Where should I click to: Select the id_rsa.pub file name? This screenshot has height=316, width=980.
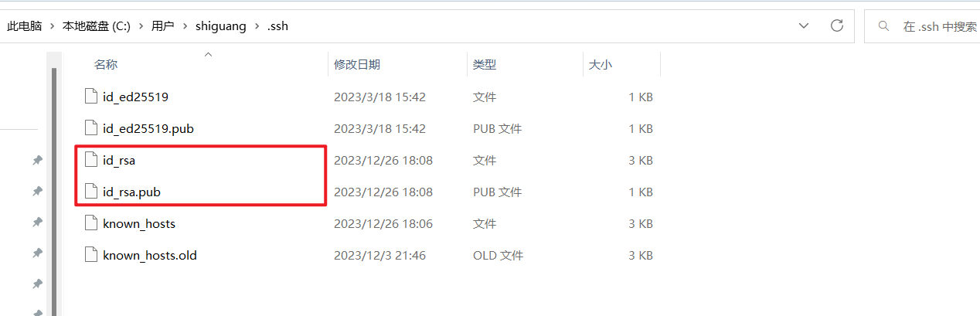(x=131, y=192)
